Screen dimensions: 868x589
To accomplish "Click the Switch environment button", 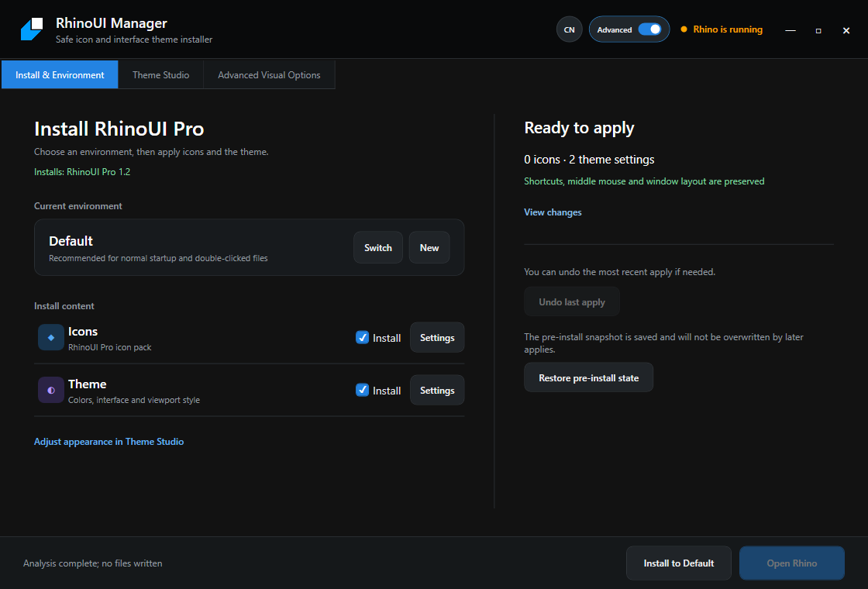I will [x=378, y=247].
